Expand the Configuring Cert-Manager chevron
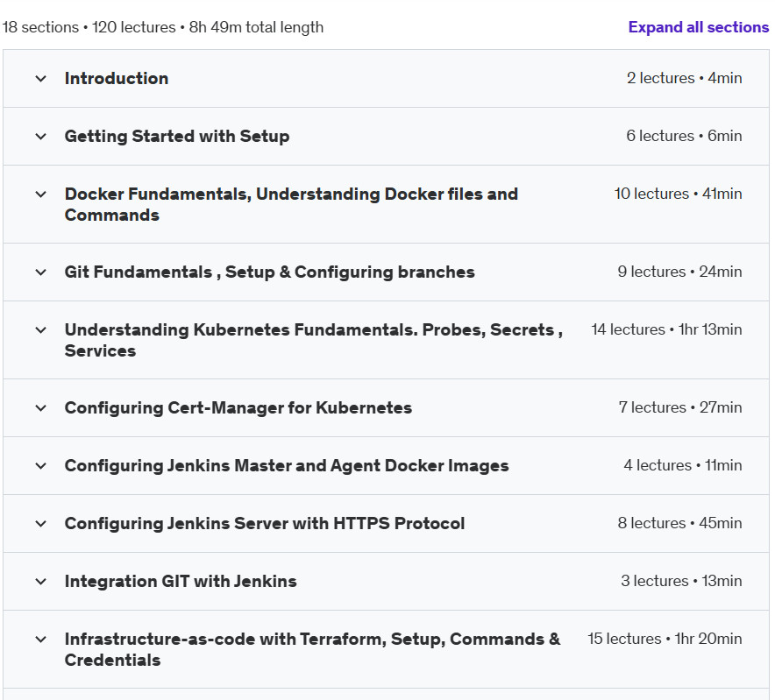This screenshot has height=700, width=775. pyautogui.click(x=41, y=408)
